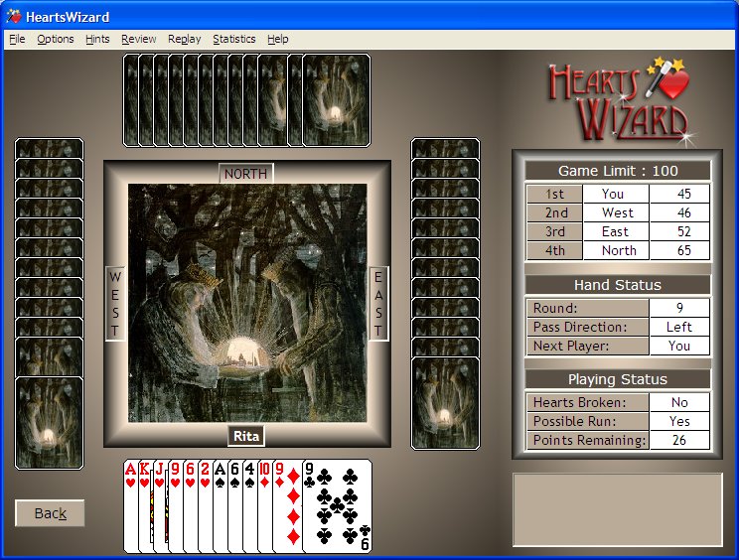The image size is (739, 560).
Task: Open the Statistics menu
Action: click(233, 39)
